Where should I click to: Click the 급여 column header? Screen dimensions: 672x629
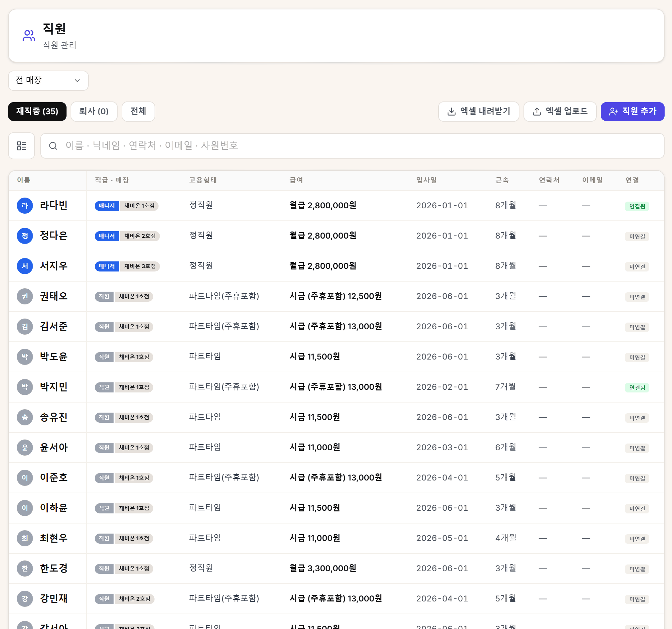[296, 180]
